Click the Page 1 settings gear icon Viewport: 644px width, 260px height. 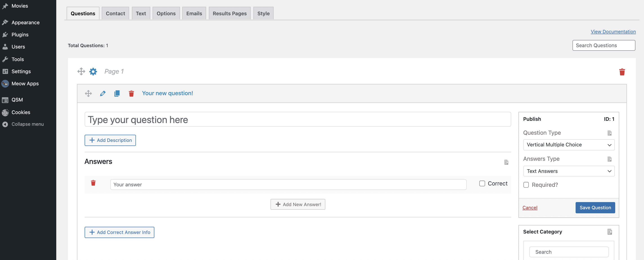93,72
